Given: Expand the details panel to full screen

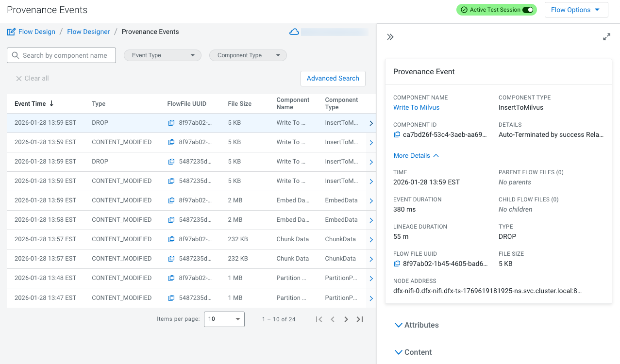Looking at the screenshot, I should (606, 37).
